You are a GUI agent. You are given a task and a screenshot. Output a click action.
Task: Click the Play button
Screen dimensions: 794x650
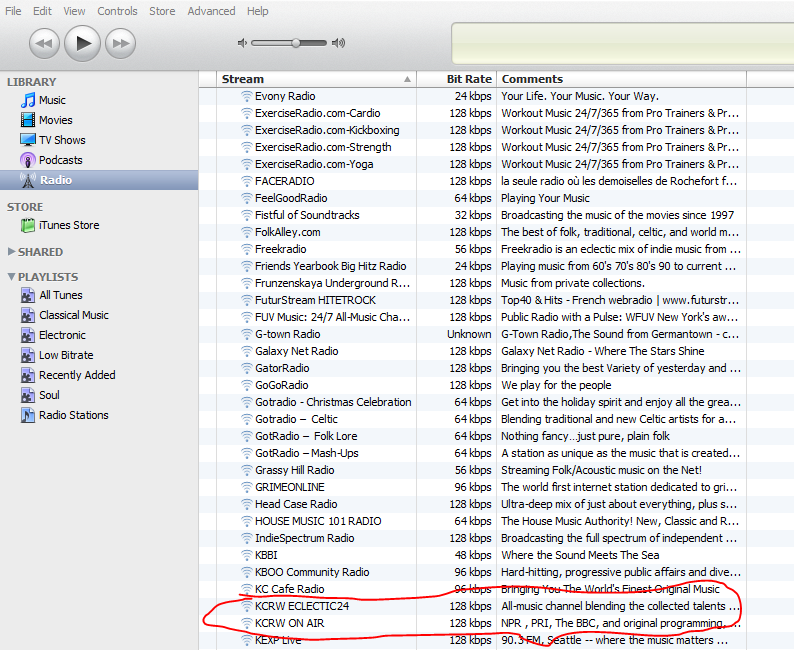83,44
